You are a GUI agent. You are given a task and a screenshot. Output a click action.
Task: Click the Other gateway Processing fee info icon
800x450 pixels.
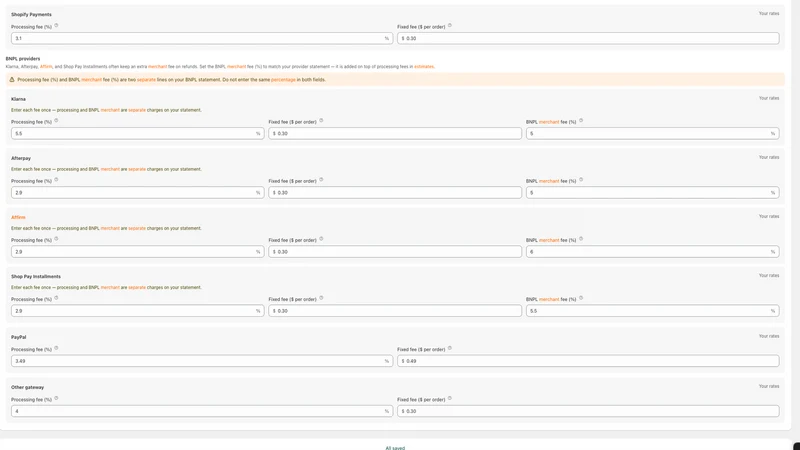pos(56,398)
